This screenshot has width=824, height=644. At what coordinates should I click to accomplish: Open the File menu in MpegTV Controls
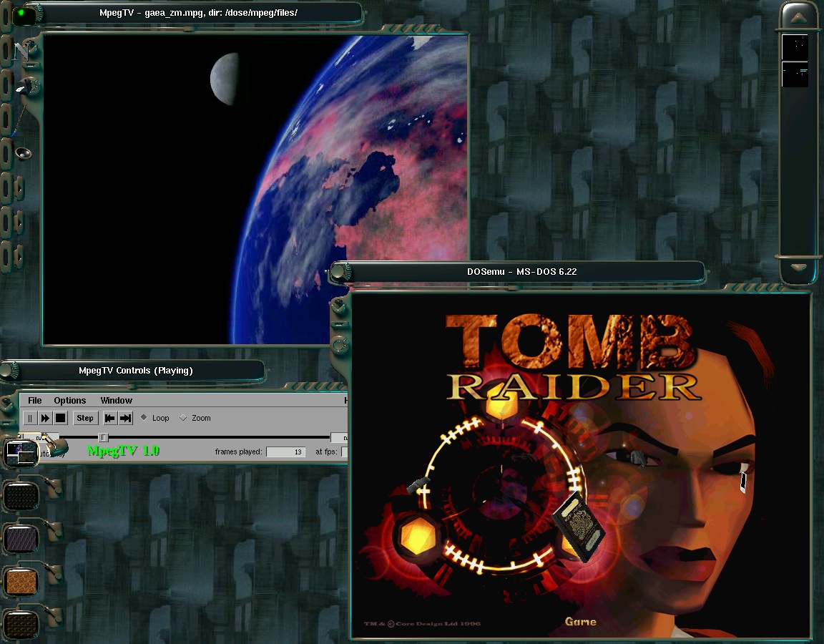coord(34,401)
